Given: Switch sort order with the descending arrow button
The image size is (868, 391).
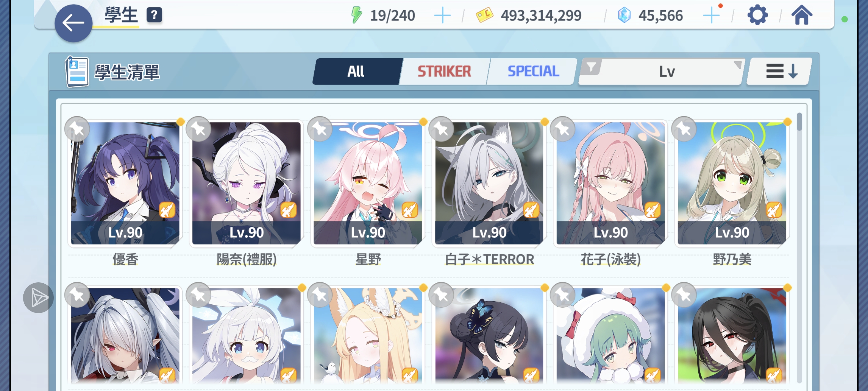Looking at the screenshot, I should coord(780,71).
